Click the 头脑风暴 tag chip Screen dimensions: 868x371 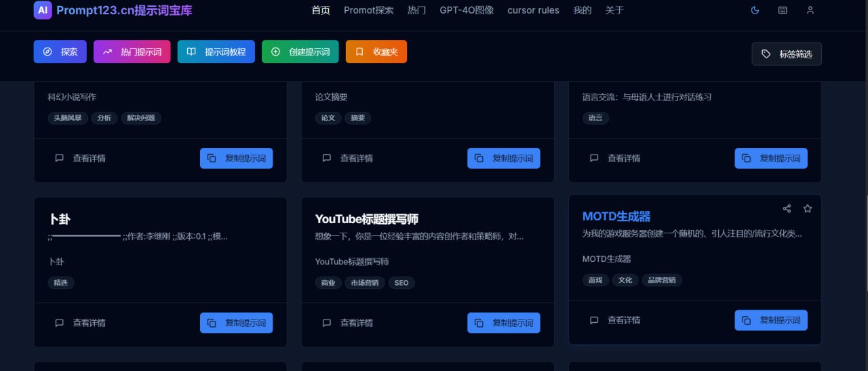[68, 118]
